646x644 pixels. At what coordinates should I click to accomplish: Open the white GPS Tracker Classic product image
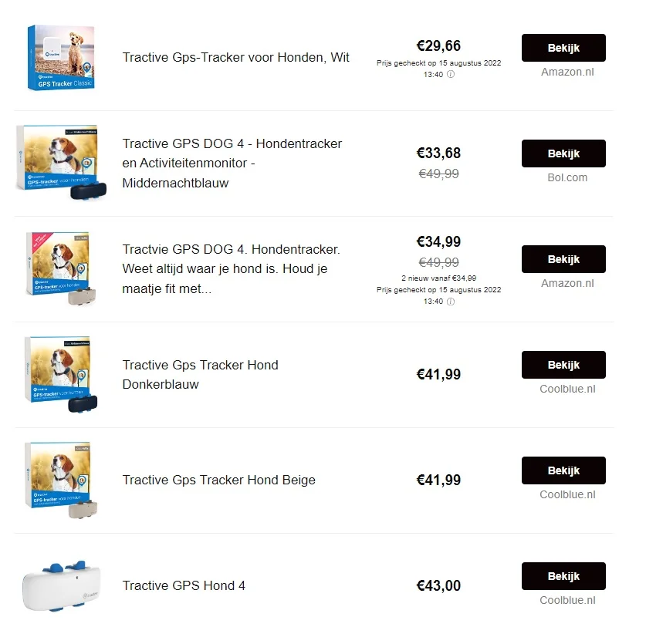[61, 58]
